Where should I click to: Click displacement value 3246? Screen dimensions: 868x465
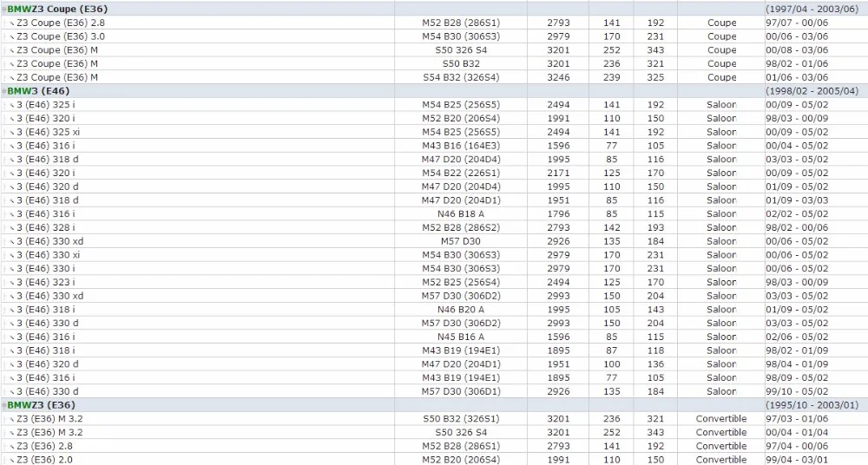[558, 77]
